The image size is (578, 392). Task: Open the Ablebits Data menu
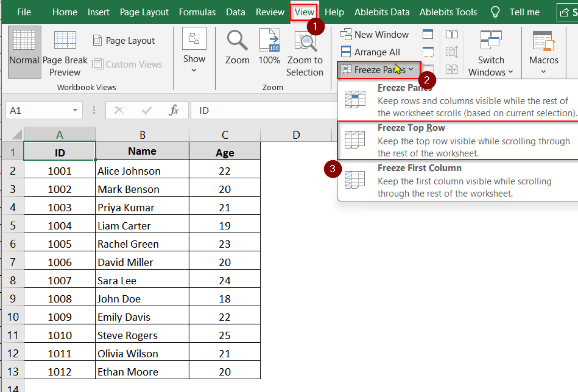point(382,12)
